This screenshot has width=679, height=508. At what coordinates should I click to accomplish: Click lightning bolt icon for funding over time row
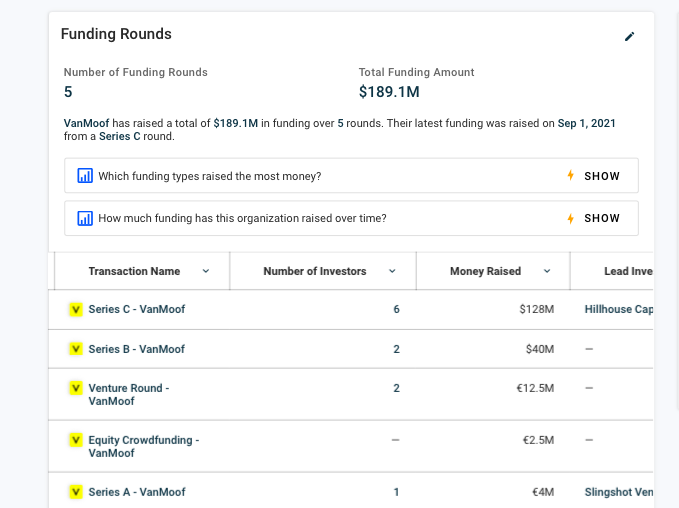(571, 218)
